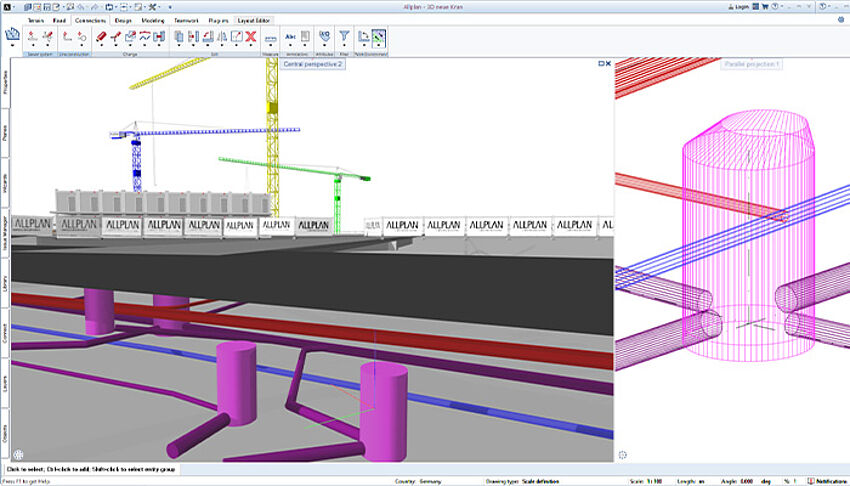Toggle maximize on Central perspective viewport
The height and width of the screenshot is (486, 850).
pos(599,63)
